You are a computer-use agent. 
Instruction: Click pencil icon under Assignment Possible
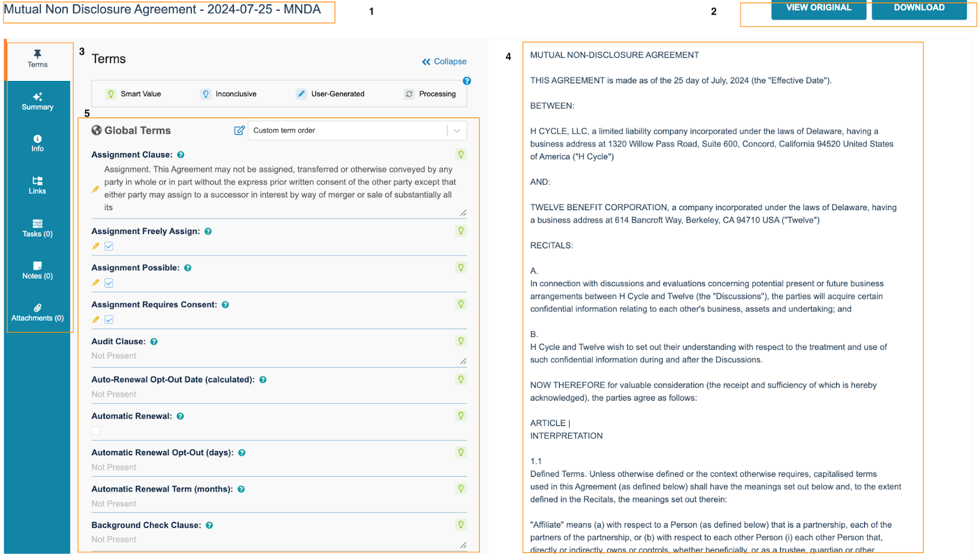click(96, 283)
